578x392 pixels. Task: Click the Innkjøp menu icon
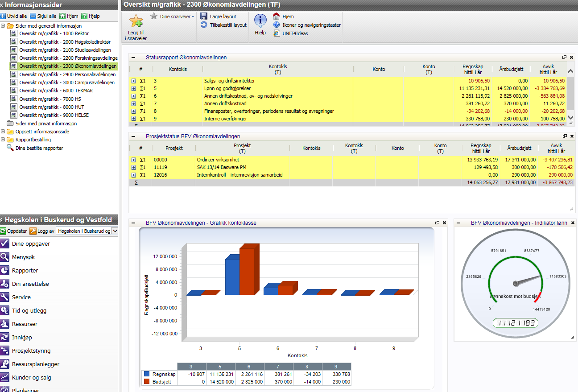pyautogui.click(x=4, y=337)
